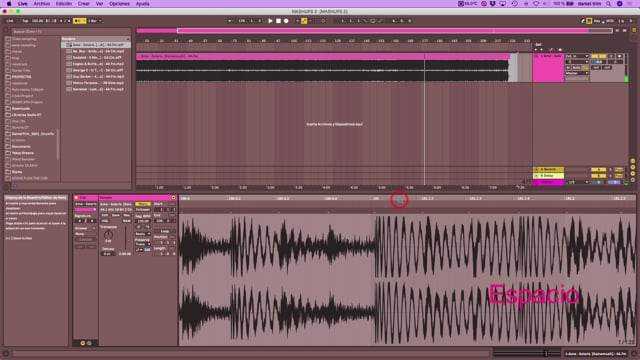The width and height of the screenshot is (640, 360).
Task: Open Spotlight search in menu bar
Action: click(x=609, y=4)
